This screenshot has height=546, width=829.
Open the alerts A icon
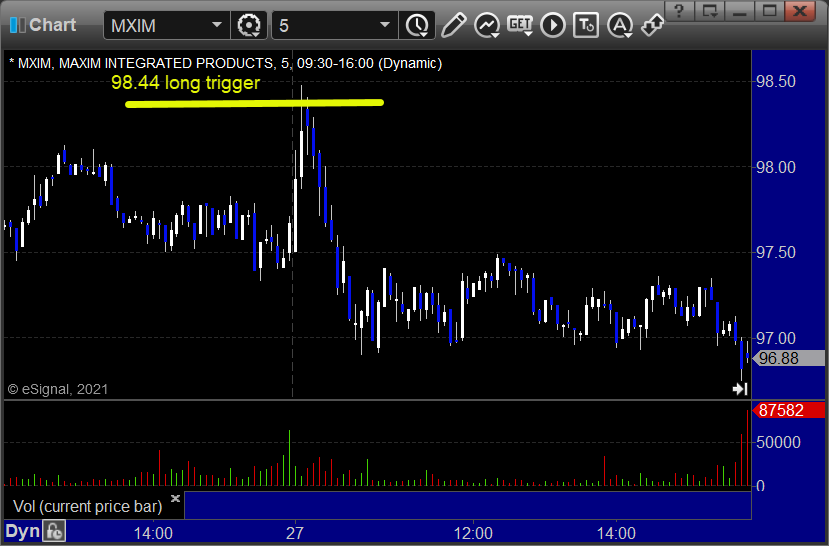pos(620,25)
